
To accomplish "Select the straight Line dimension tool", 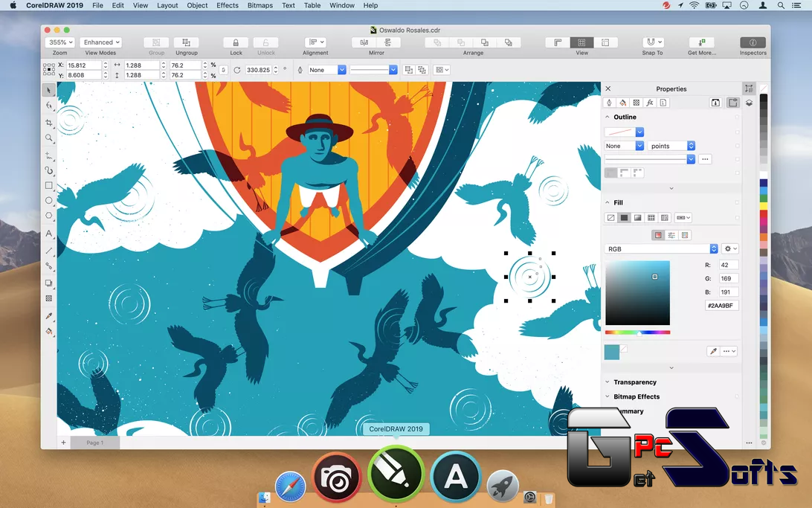I will (48, 251).
